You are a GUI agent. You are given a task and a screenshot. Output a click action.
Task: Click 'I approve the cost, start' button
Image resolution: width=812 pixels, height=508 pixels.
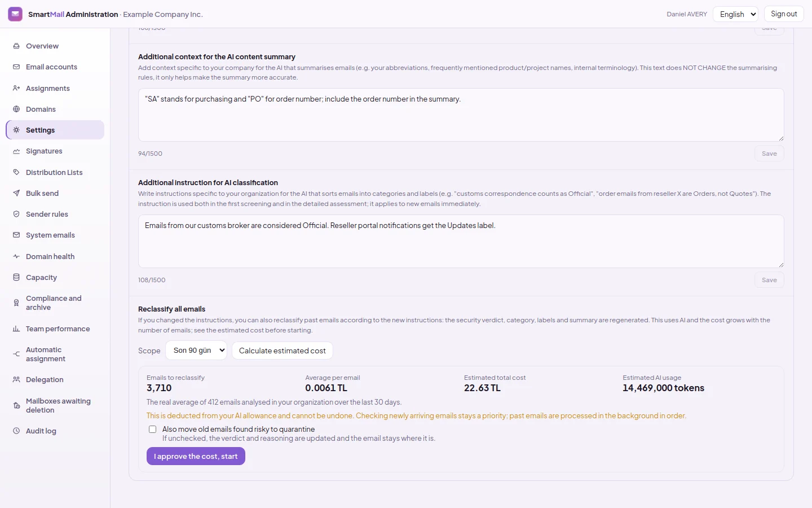point(196,456)
